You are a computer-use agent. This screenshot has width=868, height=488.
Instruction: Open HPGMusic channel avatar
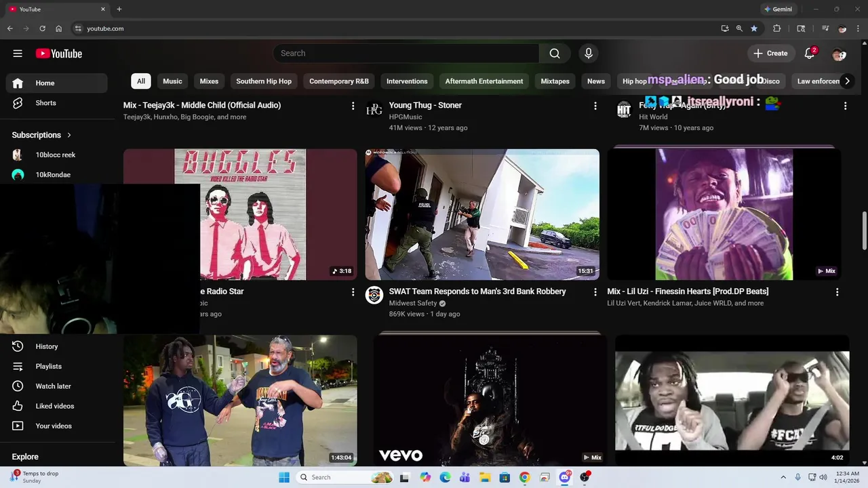click(x=374, y=108)
